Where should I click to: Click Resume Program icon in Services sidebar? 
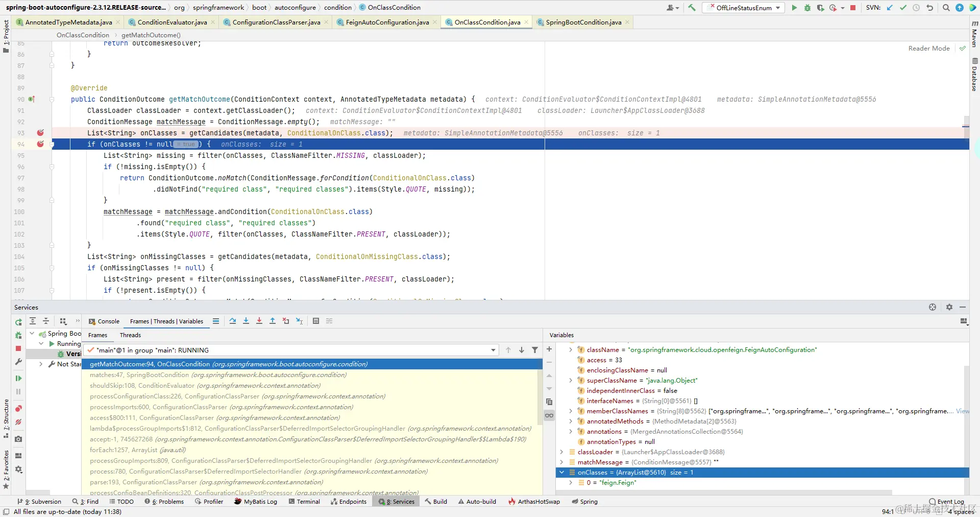coord(18,378)
